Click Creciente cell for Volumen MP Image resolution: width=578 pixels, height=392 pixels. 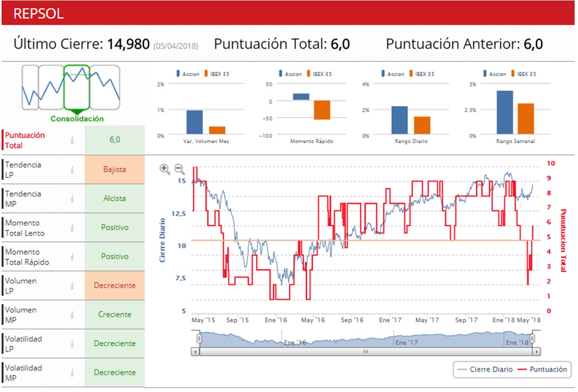click(x=115, y=314)
